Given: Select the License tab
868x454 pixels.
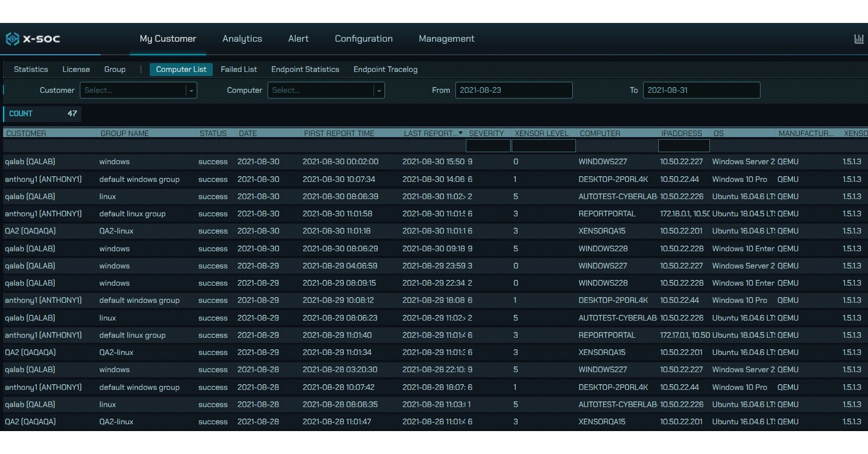Looking at the screenshot, I should point(76,69).
